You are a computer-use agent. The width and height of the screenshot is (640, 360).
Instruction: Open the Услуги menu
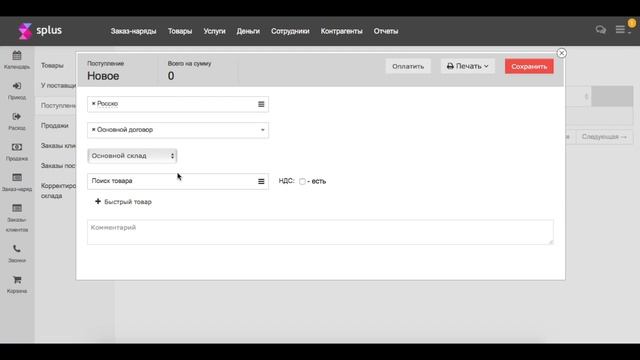coord(214,31)
